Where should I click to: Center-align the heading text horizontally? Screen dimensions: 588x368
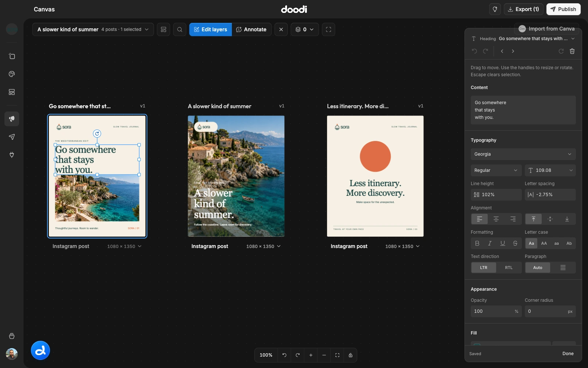point(496,219)
